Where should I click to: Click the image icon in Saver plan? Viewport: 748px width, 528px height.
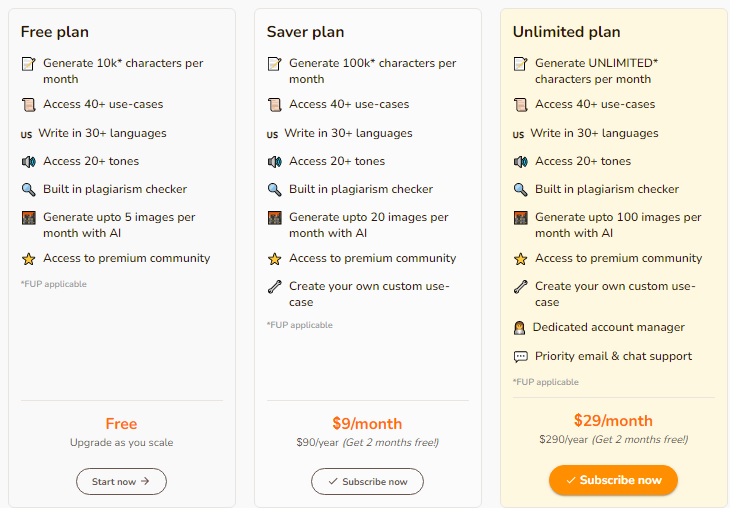(275, 218)
